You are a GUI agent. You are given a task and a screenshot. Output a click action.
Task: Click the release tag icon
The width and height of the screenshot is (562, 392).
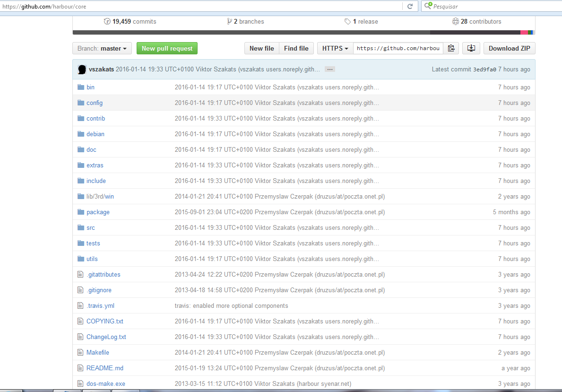(x=347, y=21)
